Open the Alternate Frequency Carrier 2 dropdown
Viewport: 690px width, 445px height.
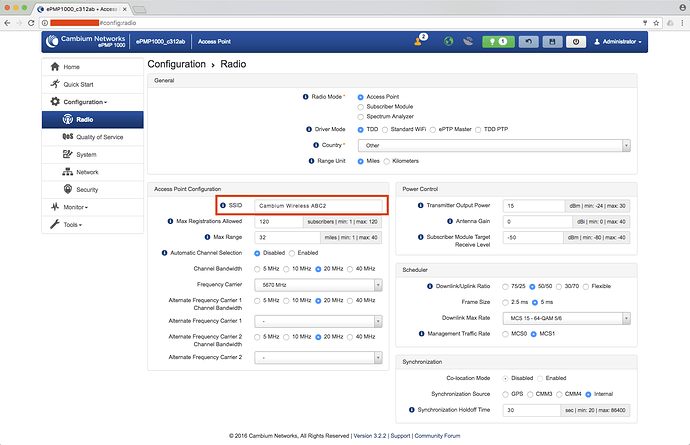(318, 358)
